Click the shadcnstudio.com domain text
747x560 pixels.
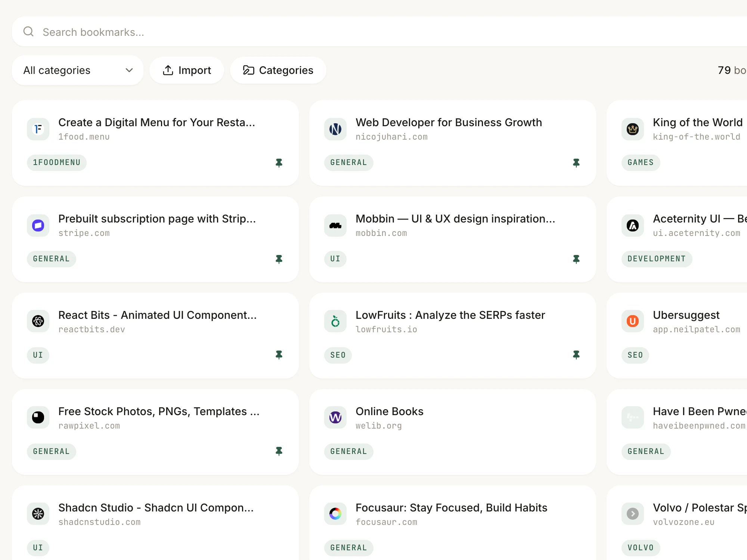(x=100, y=522)
